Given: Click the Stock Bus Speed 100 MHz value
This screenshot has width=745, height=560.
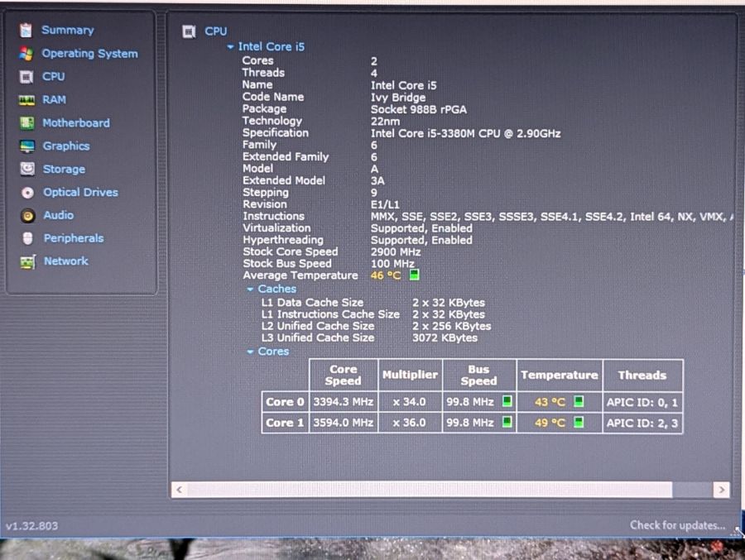Looking at the screenshot, I should point(392,264).
